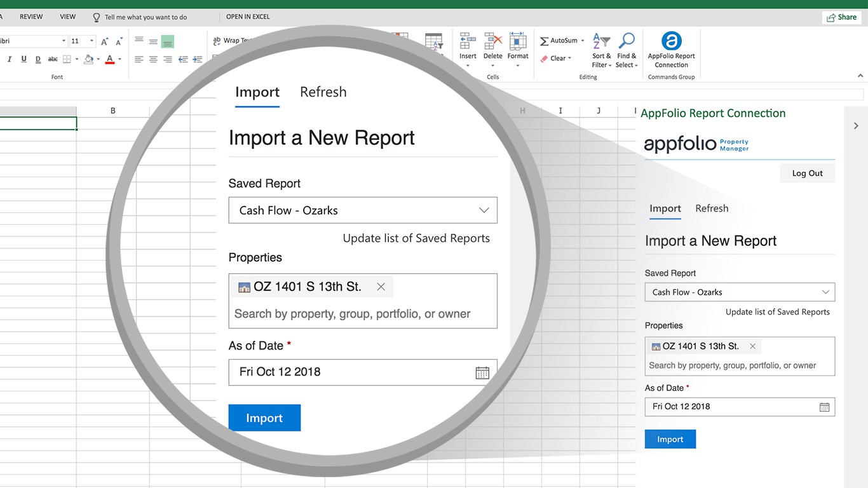The height and width of the screenshot is (488, 868).
Task: Open the Saved Report dropdown in the task pane
Action: point(740,292)
